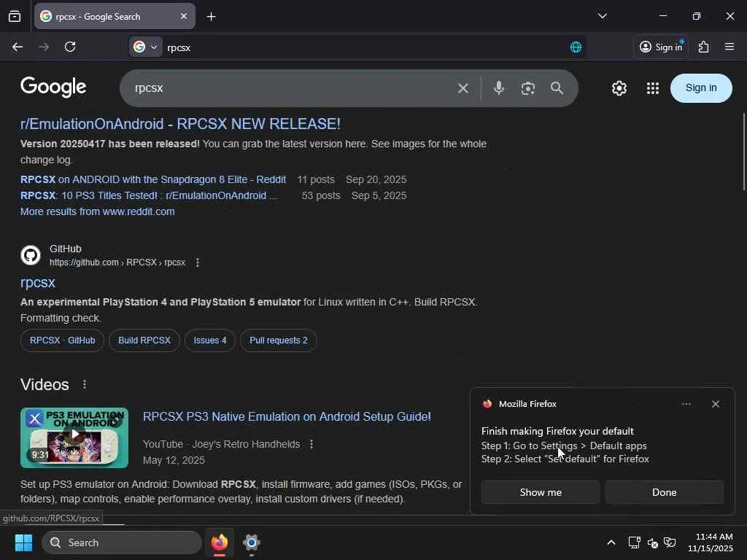Click the RPCSX · GitHub chip
The height and width of the screenshot is (560, 747).
63,341
